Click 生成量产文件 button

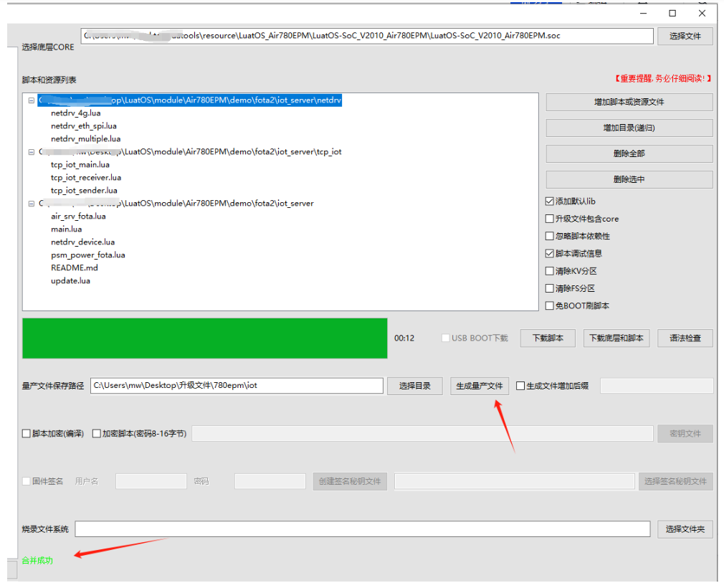(480, 386)
